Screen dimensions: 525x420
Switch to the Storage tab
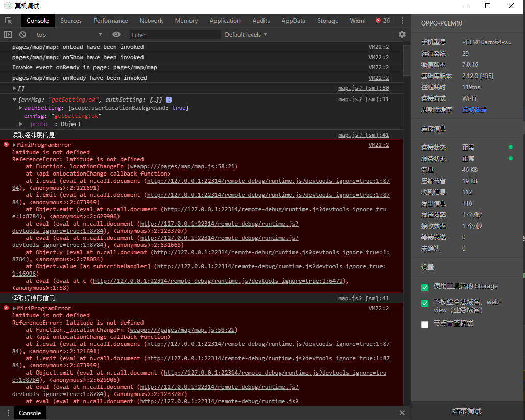click(327, 21)
